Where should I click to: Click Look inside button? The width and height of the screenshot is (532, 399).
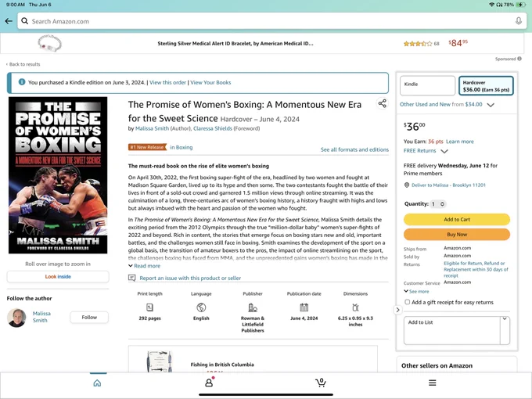pyautogui.click(x=58, y=276)
